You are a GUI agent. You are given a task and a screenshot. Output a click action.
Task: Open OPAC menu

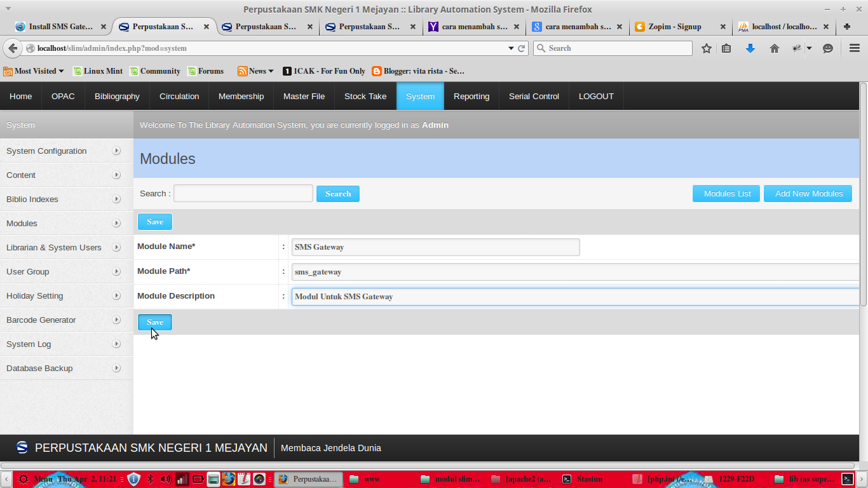63,96
